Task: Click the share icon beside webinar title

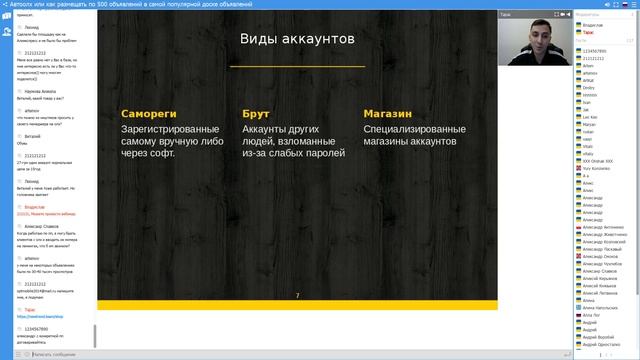Action: pos(5,4)
